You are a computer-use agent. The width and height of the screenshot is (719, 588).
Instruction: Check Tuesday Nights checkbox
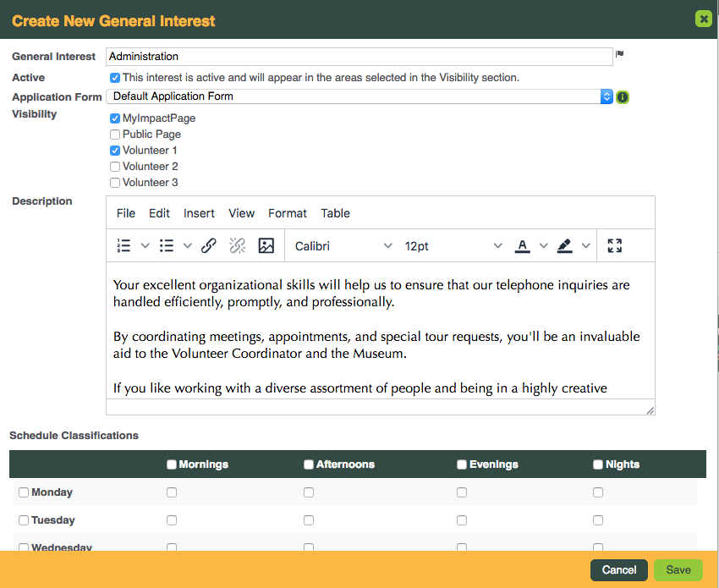click(598, 520)
